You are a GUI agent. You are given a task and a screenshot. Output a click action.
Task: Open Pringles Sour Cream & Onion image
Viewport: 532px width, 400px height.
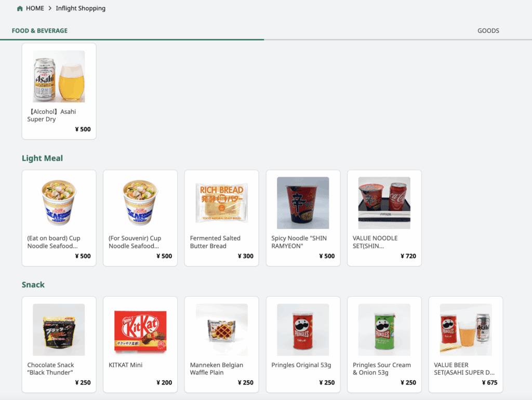pyautogui.click(x=384, y=329)
